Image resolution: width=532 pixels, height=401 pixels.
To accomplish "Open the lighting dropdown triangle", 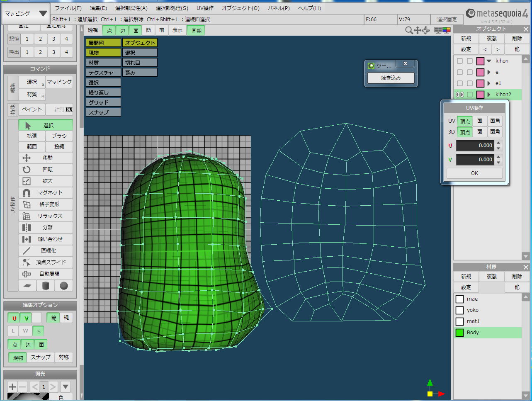I will click(x=66, y=387).
